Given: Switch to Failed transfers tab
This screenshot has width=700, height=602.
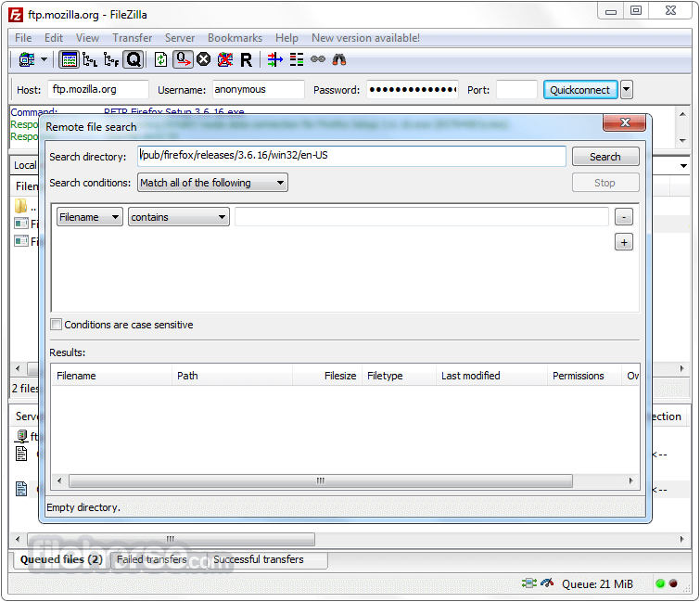Looking at the screenshot, I should pos(152,559).
